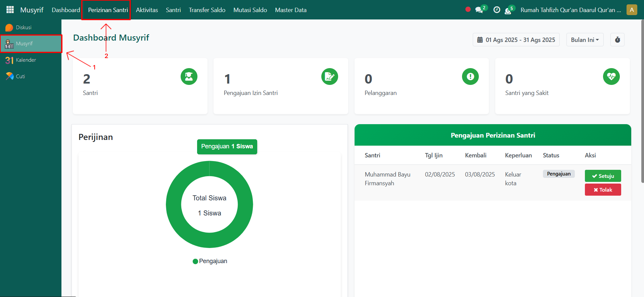Go to Transfer Saldo menu
This screenshot has height=297, width=644.
(x=207, y=10)
